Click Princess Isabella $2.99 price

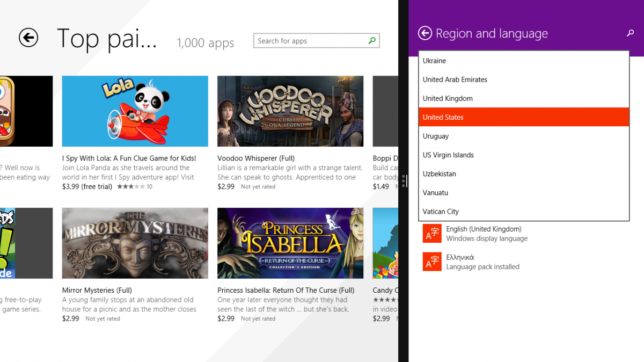pyautogui.click(x=226, y=318)
